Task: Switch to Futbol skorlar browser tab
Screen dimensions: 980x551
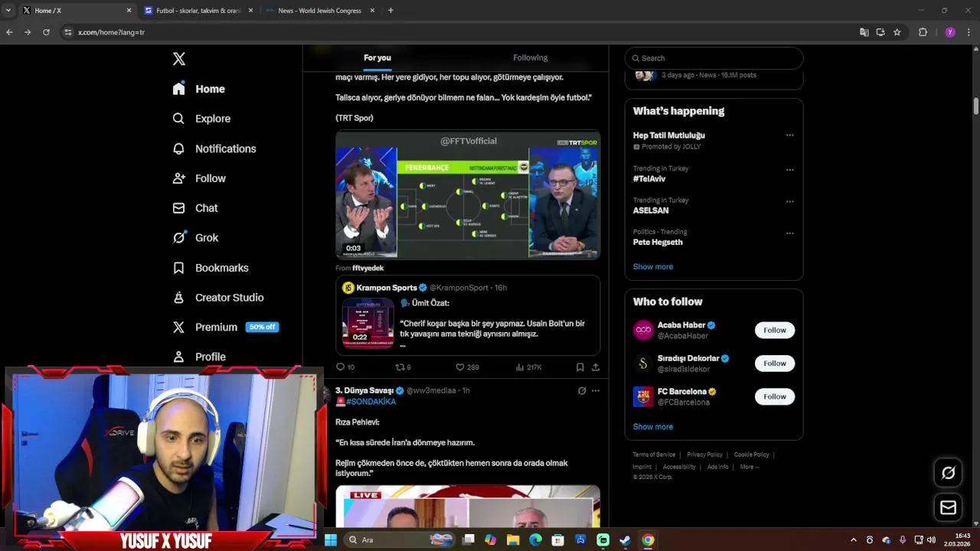Action: click(x=198, y=11)
